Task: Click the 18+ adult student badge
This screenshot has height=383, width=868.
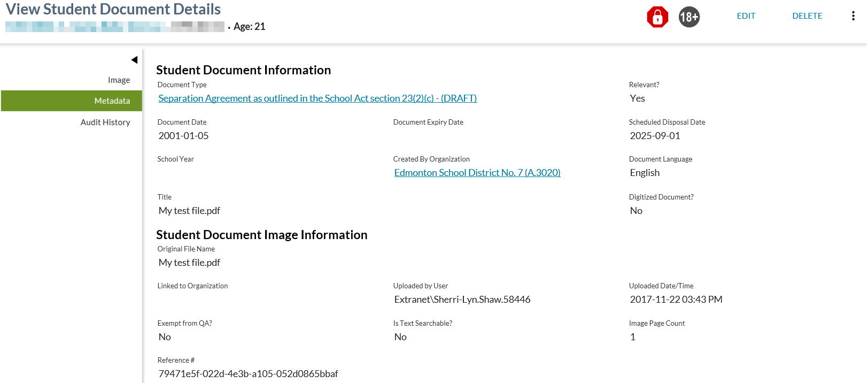Action: [x=689, y=17]
